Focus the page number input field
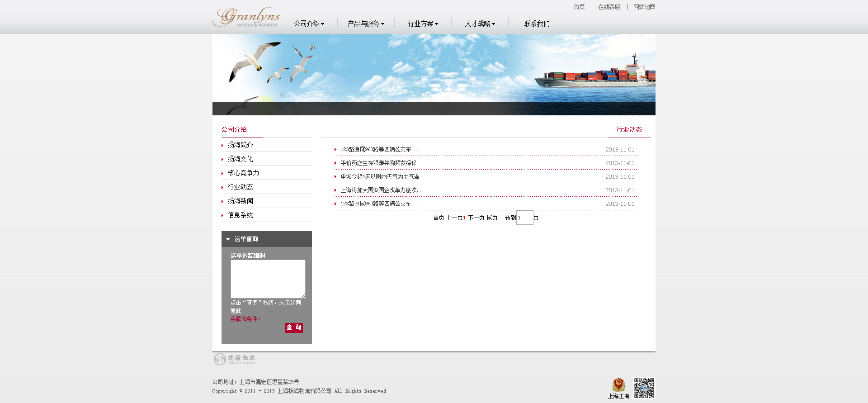Screen dimensions: 868x403 click(x=524, y=218)
